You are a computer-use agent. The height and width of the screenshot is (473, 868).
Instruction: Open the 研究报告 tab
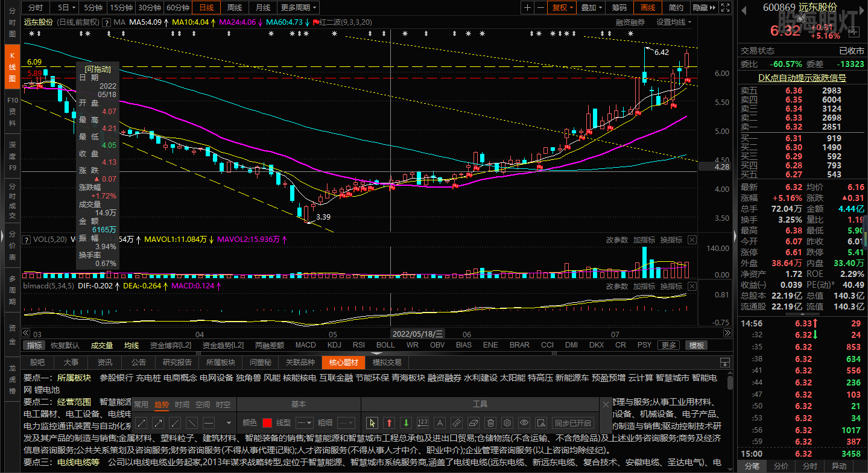click(x=177, y=363)
